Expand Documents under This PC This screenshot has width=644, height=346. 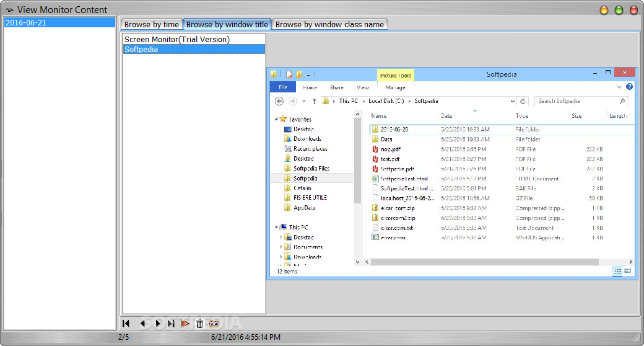pos(281,247)
